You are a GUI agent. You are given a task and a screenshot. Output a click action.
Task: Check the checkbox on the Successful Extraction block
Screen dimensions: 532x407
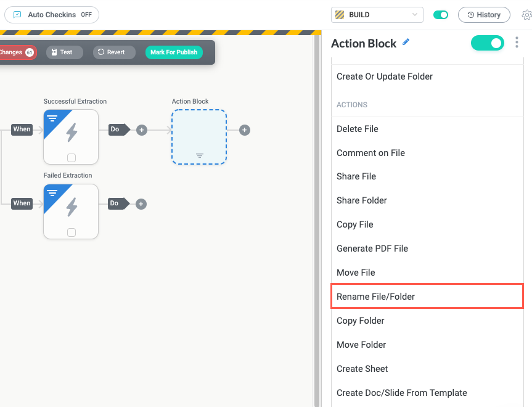pyautogui.click(x=70, y=156)
